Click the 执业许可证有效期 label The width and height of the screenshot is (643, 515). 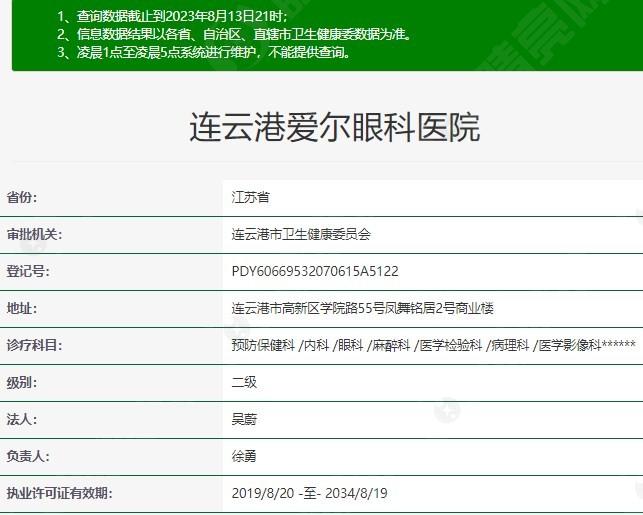(59, 493)
